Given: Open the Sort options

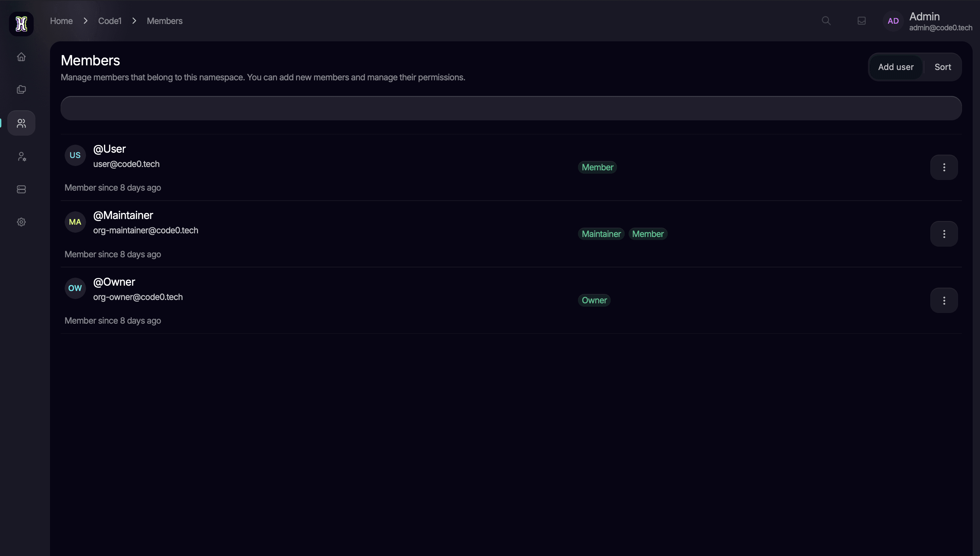Looking at the screenshot, I should tap(943, 67).
